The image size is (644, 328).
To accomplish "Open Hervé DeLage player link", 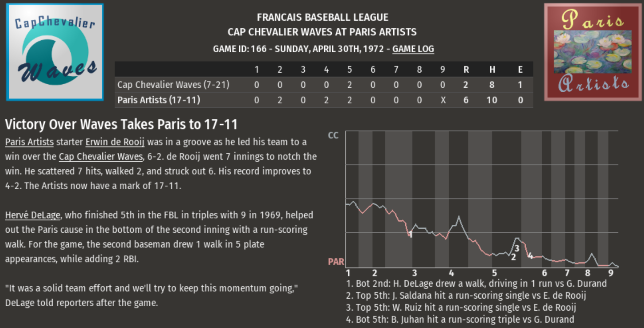I will [32, 215].
